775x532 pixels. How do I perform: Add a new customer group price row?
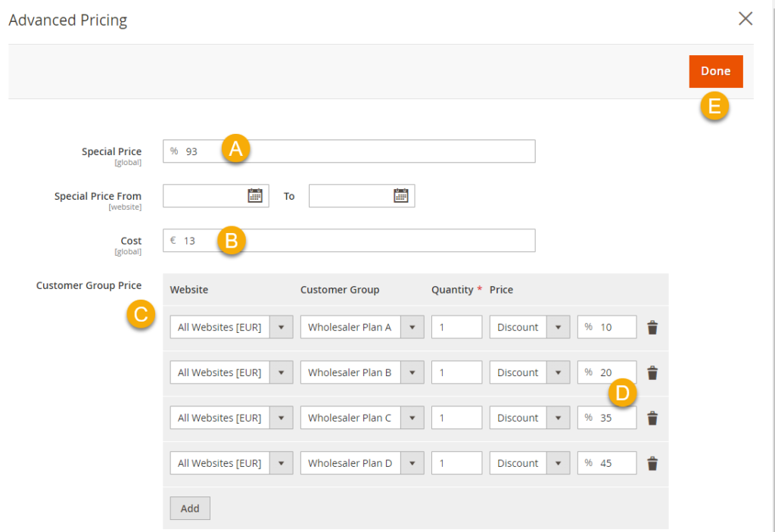click(190, 509)
